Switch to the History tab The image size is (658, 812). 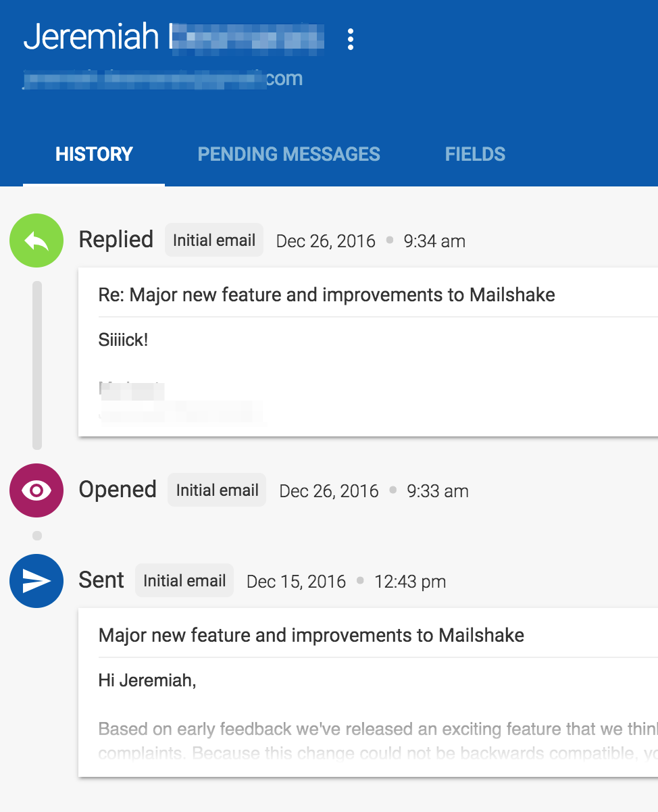pos(94,154)
